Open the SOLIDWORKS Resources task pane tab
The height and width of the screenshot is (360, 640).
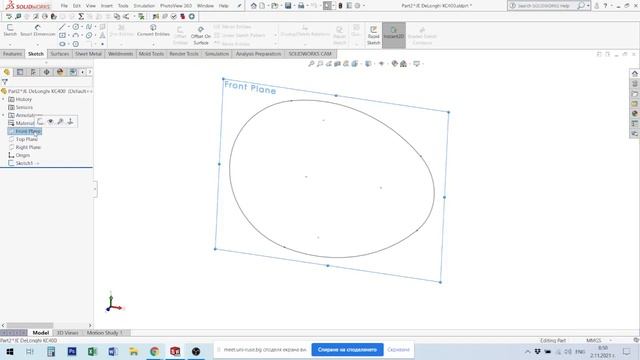tap(635, 73)
